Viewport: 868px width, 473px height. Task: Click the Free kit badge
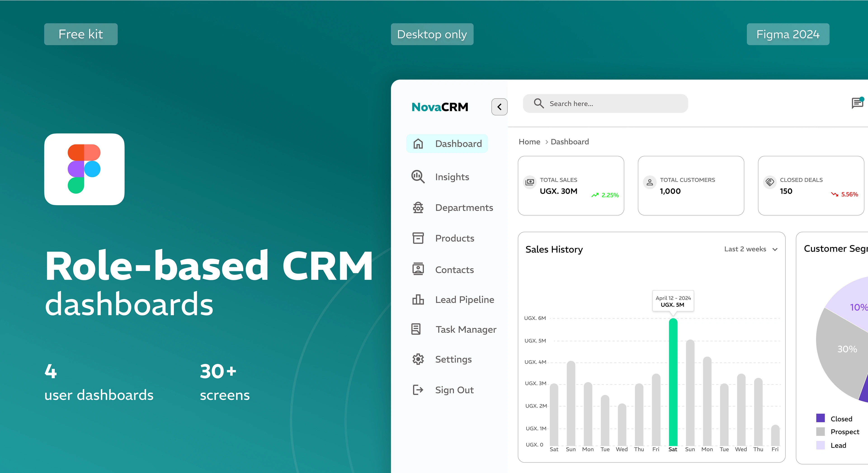point(81,34)
